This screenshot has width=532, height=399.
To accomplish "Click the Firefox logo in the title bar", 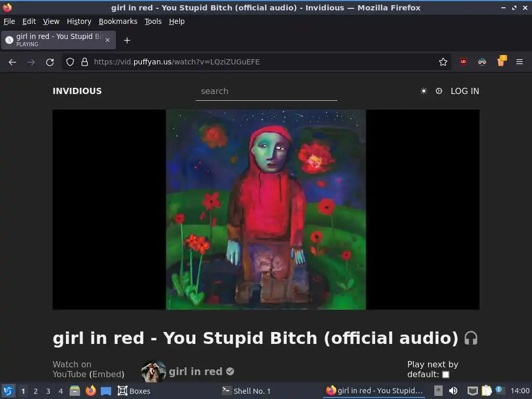I will 7,7.
